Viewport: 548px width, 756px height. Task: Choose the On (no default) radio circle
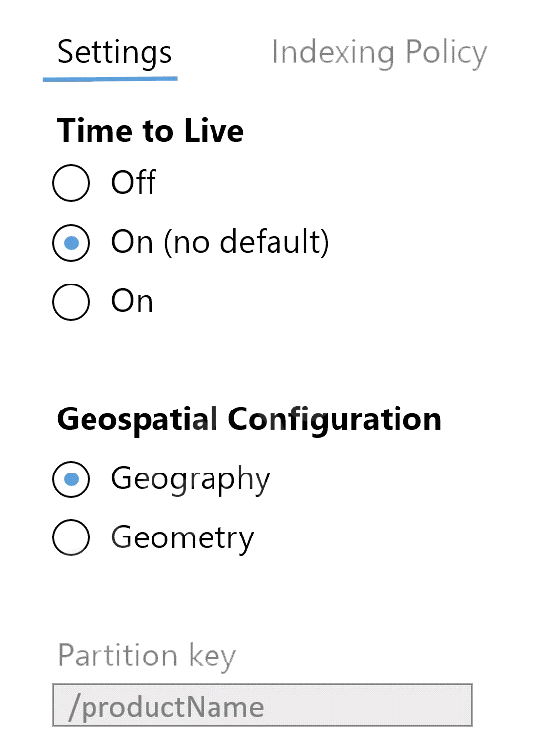(71, 243)
